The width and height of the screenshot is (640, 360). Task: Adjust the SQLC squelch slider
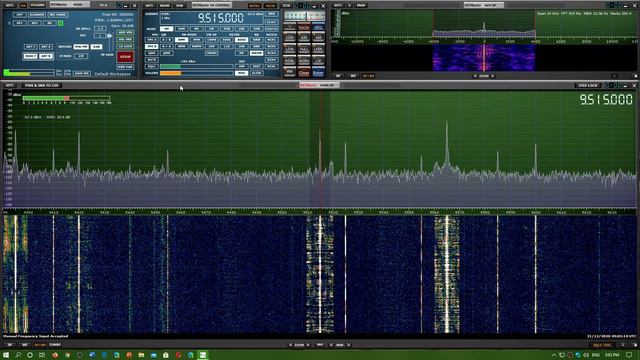click(197, 67)
